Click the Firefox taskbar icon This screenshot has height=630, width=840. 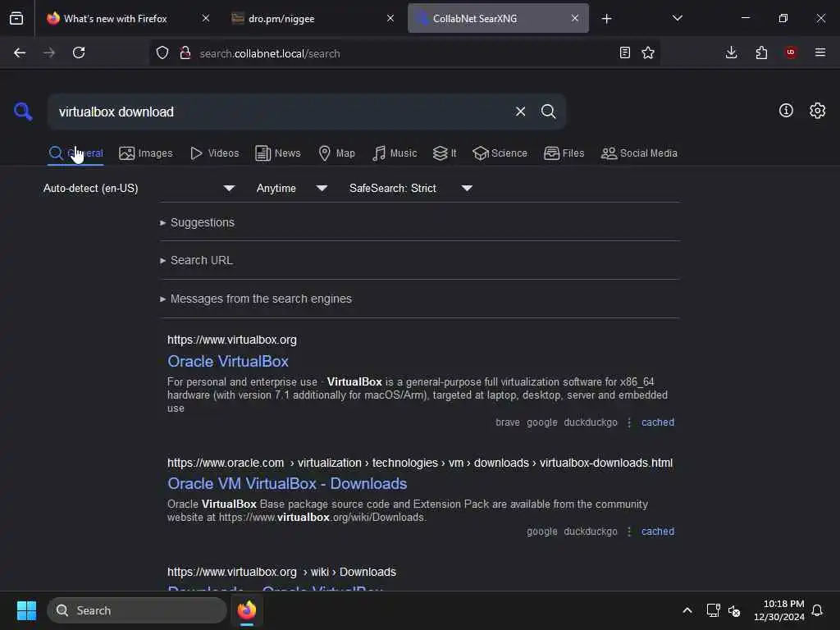246,610
